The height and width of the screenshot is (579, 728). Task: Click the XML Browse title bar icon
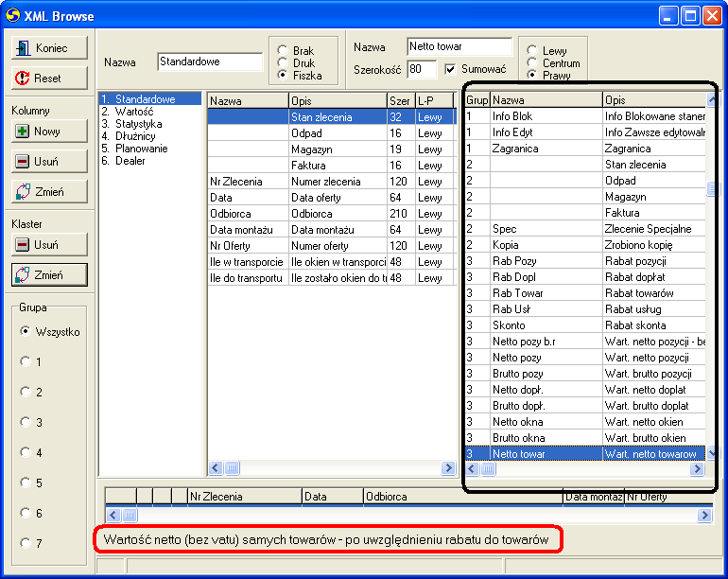[12, 15]
